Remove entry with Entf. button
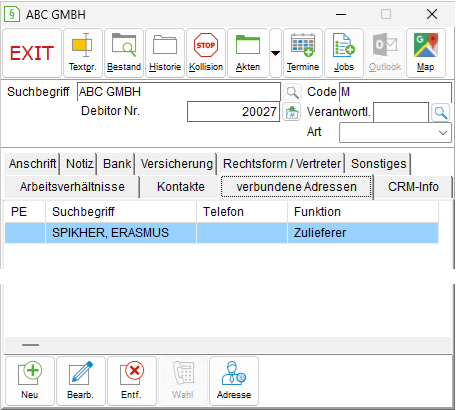Screen dimensions: 456x410 (x=132, y=381)
